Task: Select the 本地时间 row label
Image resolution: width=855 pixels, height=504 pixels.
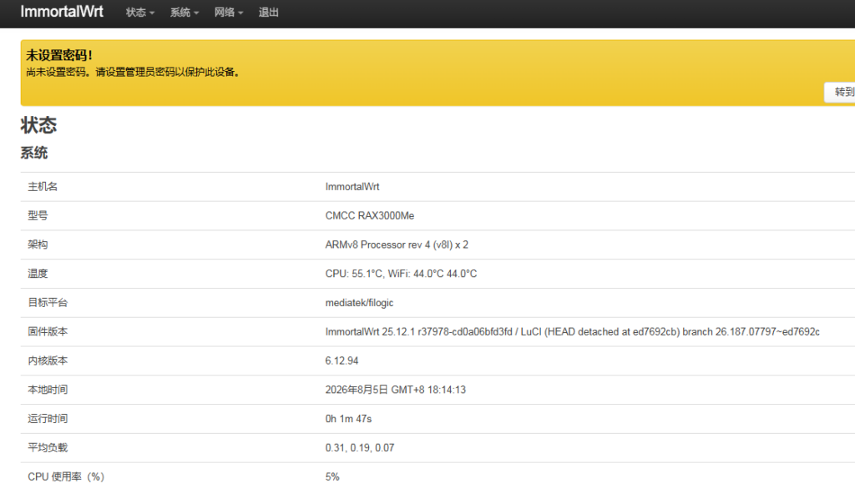Action: [x=48, y=390]
